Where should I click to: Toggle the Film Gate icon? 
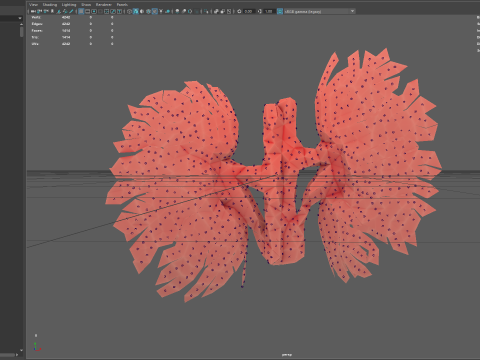87,11
